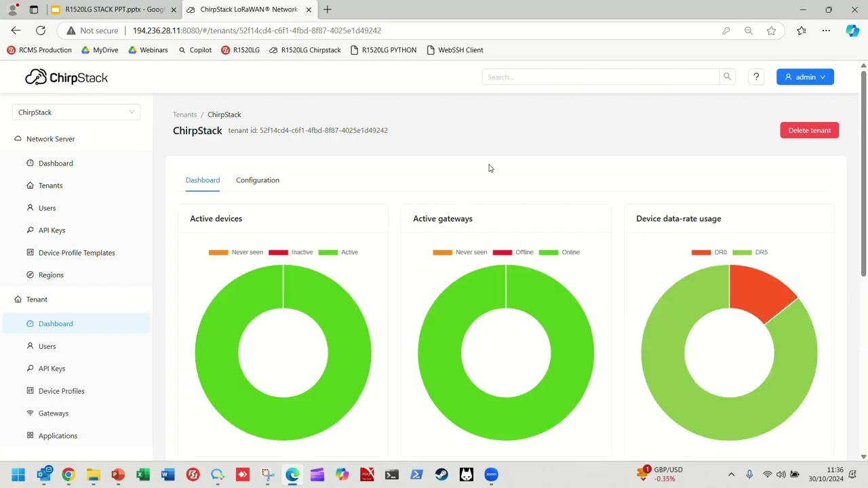
Task: Open Tenants in the sidebar
Action: [50, 186]
